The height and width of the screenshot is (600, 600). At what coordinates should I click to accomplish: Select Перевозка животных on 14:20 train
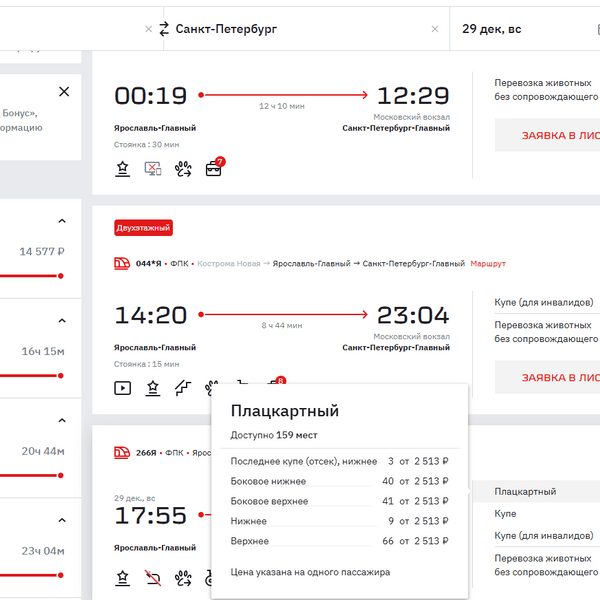(546, 332)
